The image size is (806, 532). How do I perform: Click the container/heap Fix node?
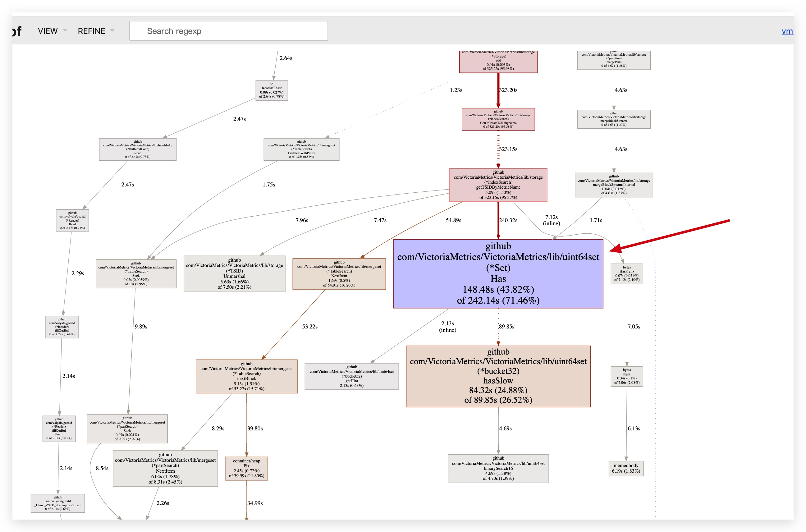(246, 468)
